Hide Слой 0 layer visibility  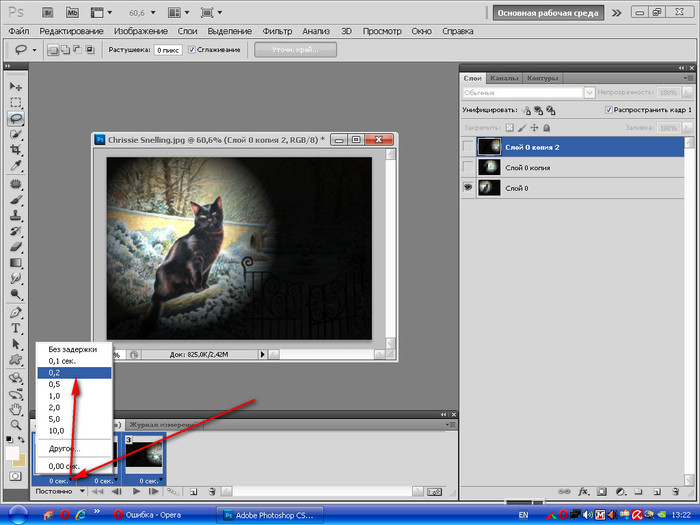[467, 188]
